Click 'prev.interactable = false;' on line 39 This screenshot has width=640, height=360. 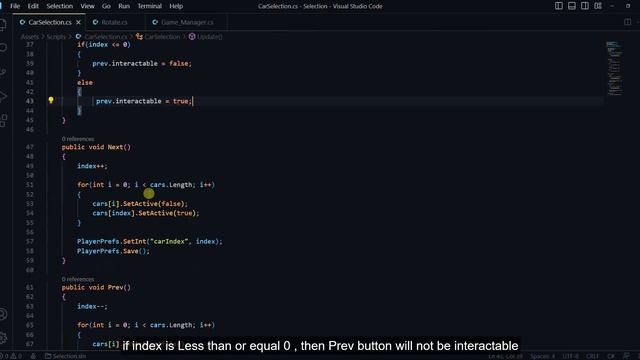pos(142,64)
